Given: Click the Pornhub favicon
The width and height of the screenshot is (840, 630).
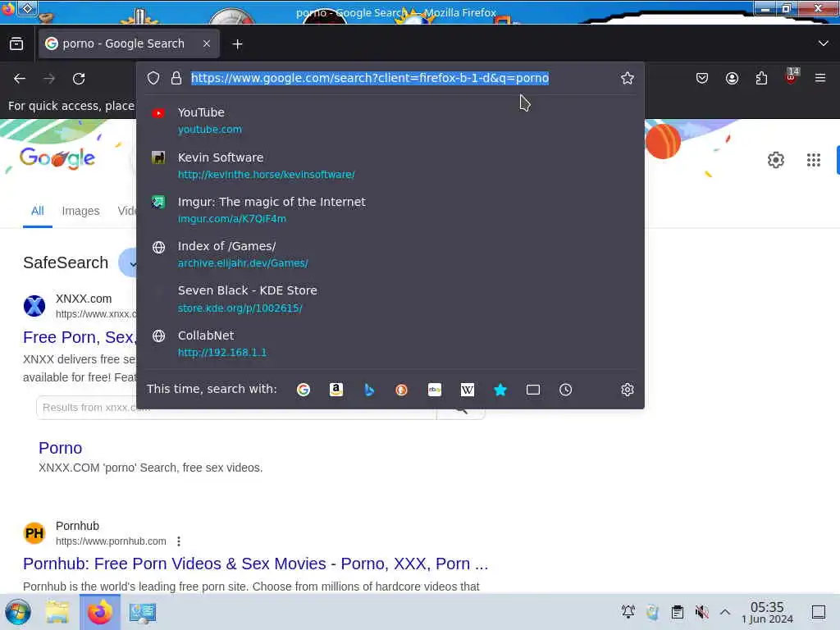Looking at the screenshot, I should pyautogui.click(x=34, y=533).
